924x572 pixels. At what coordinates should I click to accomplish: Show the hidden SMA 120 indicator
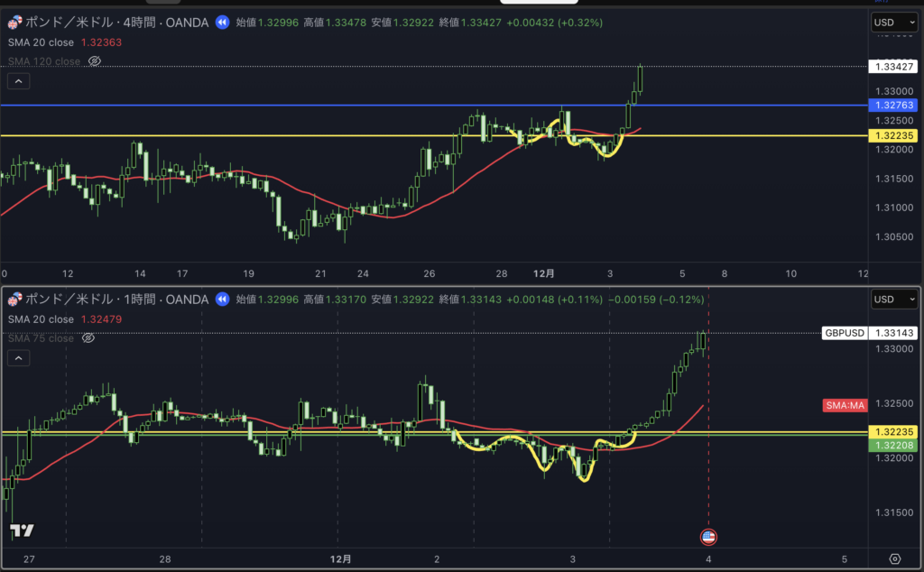click(95, 61)
